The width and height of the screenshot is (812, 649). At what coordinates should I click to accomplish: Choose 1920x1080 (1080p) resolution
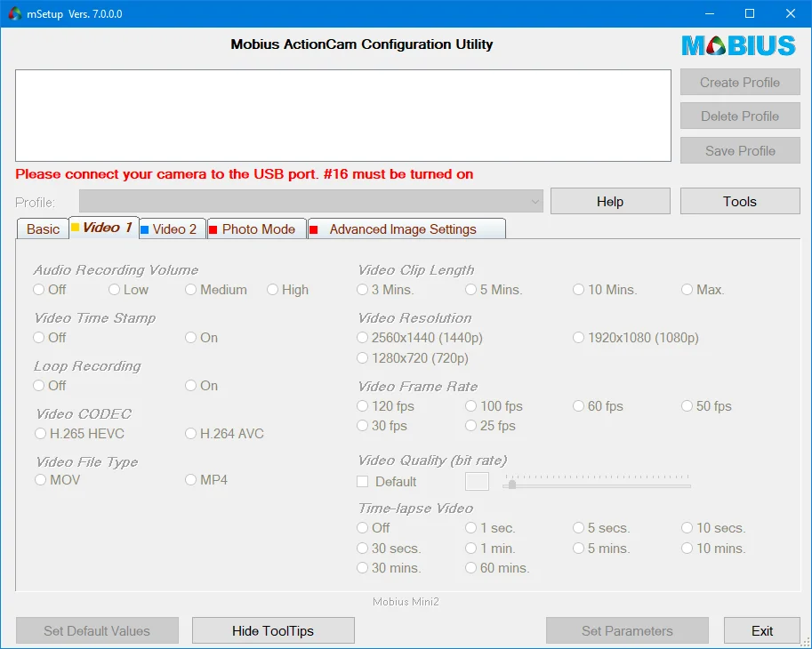tap(636, 338)
